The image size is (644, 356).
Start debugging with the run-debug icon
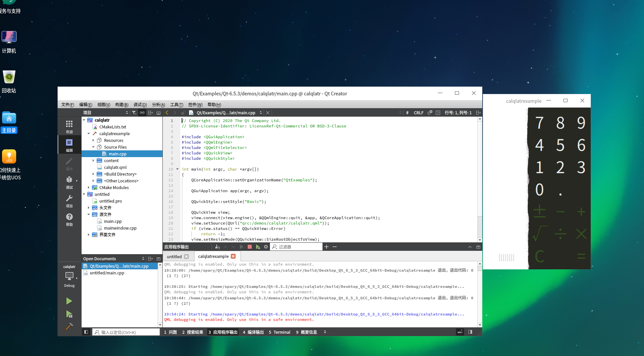(x=69, y=314)
